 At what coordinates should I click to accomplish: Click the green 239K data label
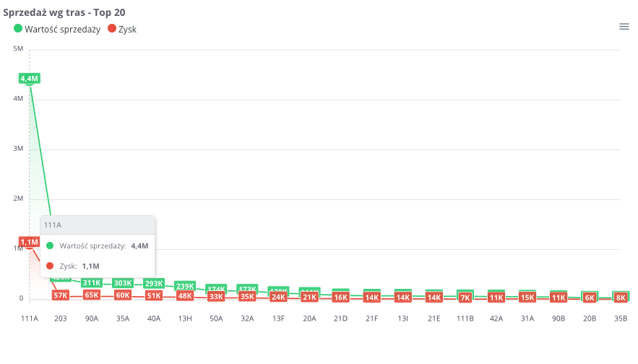185,286
